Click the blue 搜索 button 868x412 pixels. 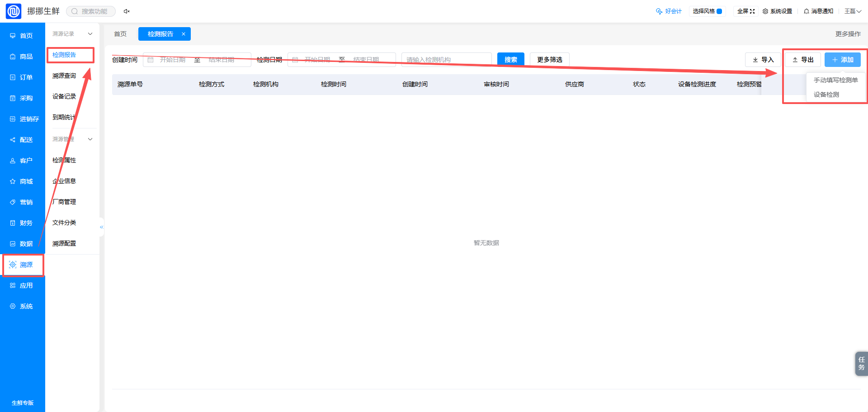(511, 60)
